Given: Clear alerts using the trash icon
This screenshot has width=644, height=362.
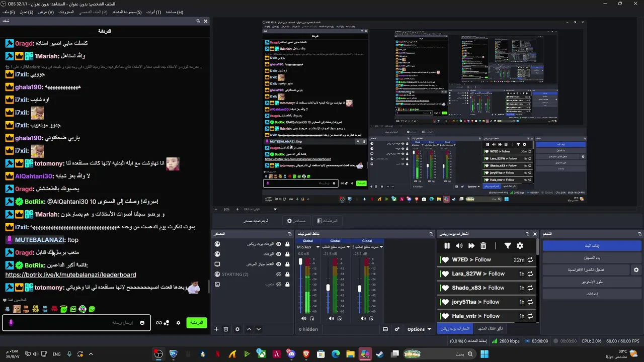Looking at the screenshot, I should point(484,246).
